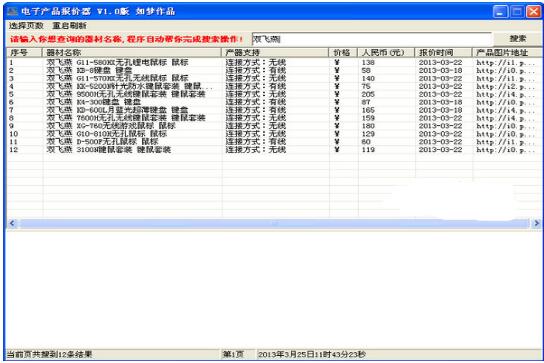Select the G11-570HX 无孔无线鼠标 row
The height and width of the screenshot is (363, 544).
[x=274, y=78]
